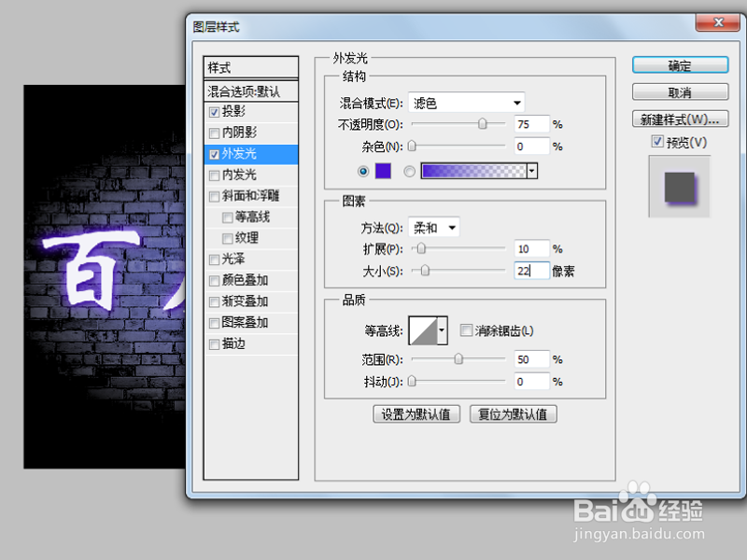
Task: Click the 大小 size field showing 22
Action: 531,271
